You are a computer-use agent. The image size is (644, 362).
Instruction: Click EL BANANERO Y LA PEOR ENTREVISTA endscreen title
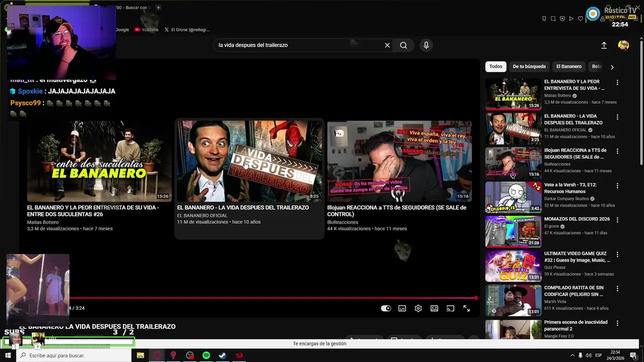click(x=93, y=211)
